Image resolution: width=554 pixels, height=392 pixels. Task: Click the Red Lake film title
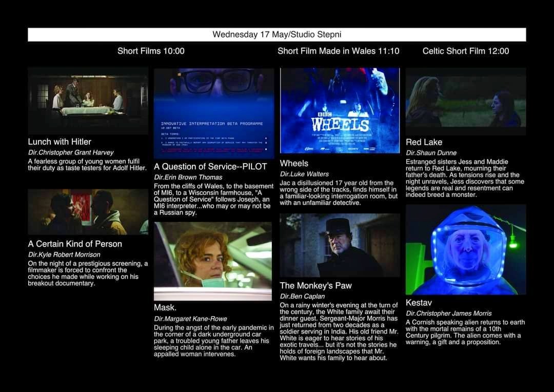coord(424,142)
